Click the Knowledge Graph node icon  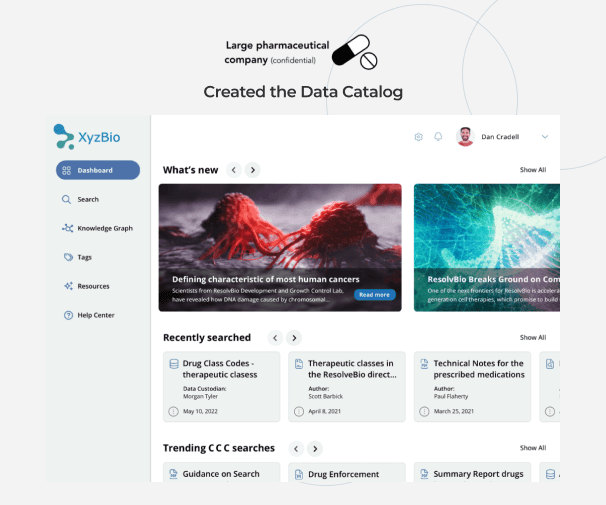pyautogui.click(x=68, y=228)
